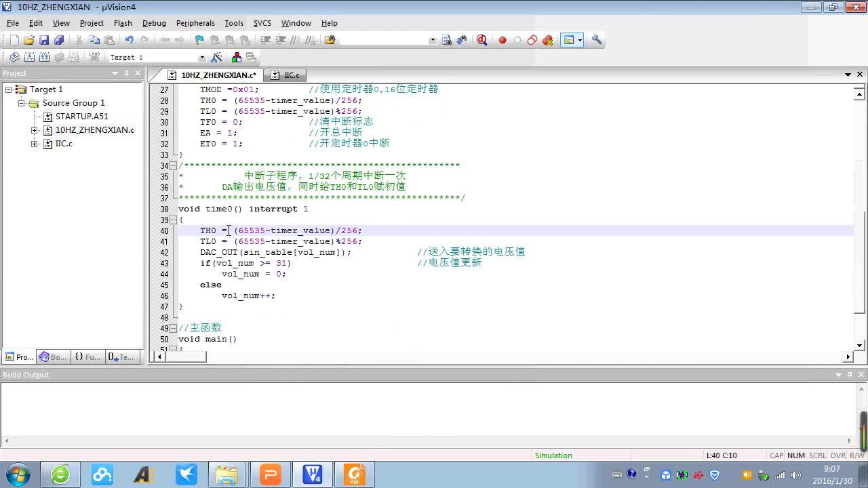Open Configuration with the wrench icon

[597, 40]
